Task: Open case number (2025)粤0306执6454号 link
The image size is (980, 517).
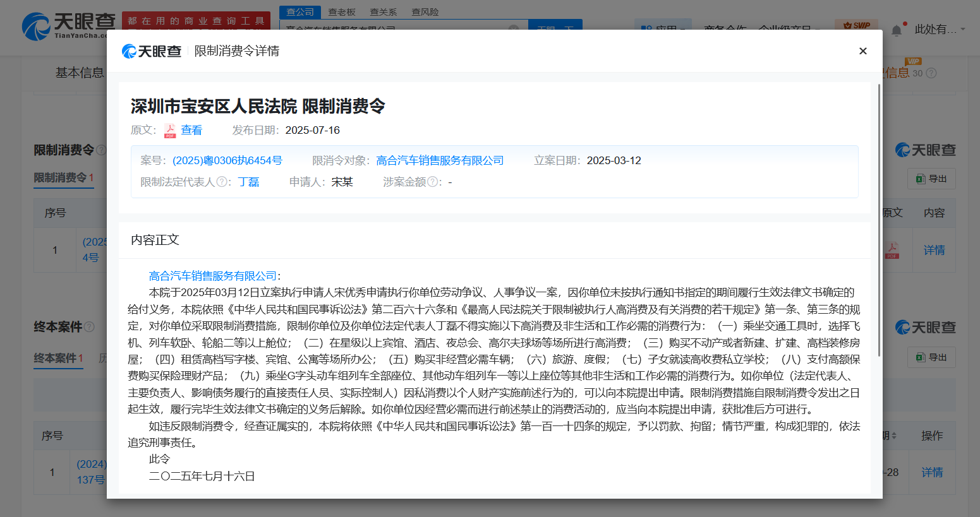Action: (227, 161)
